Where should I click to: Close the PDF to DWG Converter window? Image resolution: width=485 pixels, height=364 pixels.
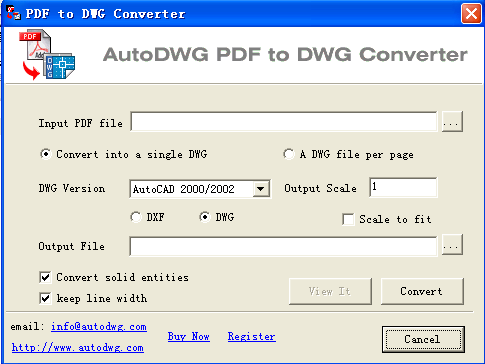pos(471,14)
